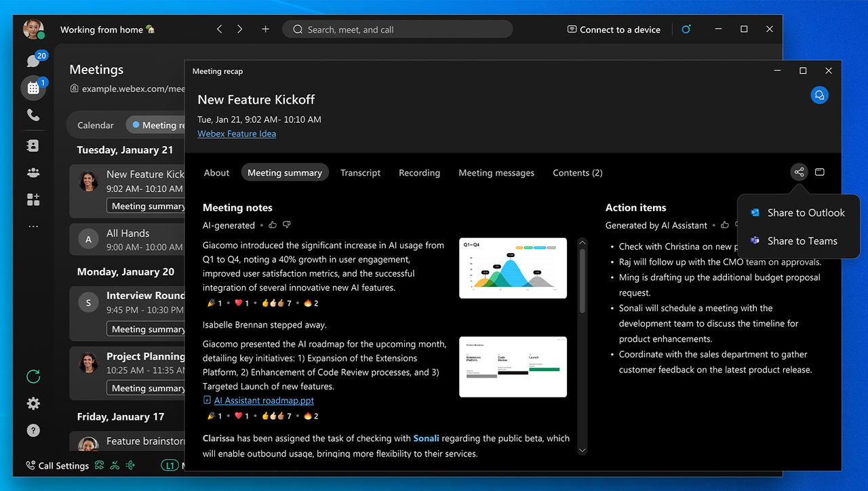Click the meeting notes scrollbar thumb
The height and width of the screenshot is (491, 868).
click(x=582, y=281)
